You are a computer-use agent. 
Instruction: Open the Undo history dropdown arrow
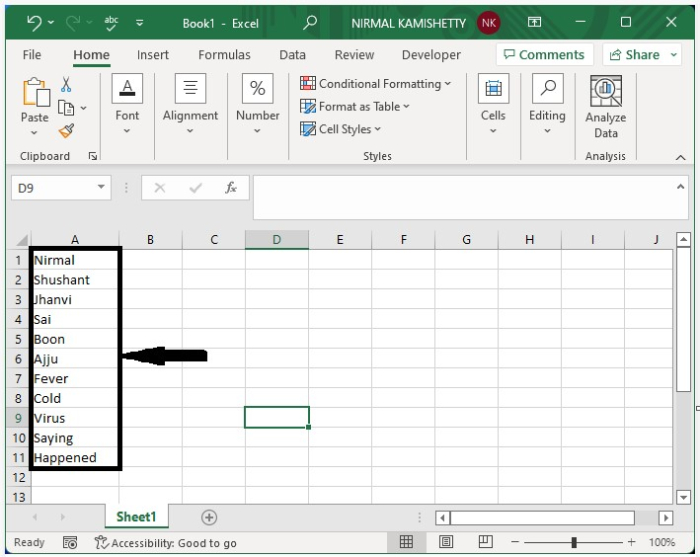pyautogui.click(x=51, y=22)
